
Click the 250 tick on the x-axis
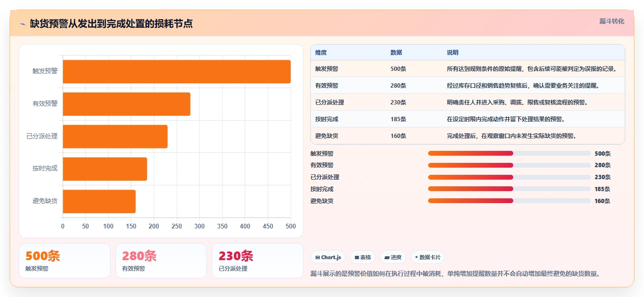tap(177, 226)
